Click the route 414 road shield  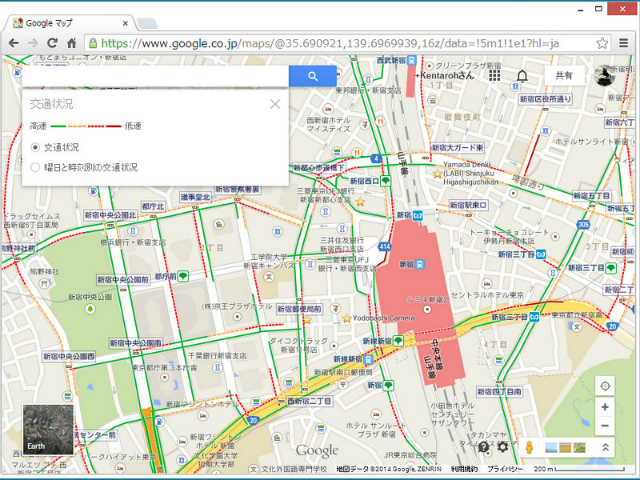click(x=384, y=246)
